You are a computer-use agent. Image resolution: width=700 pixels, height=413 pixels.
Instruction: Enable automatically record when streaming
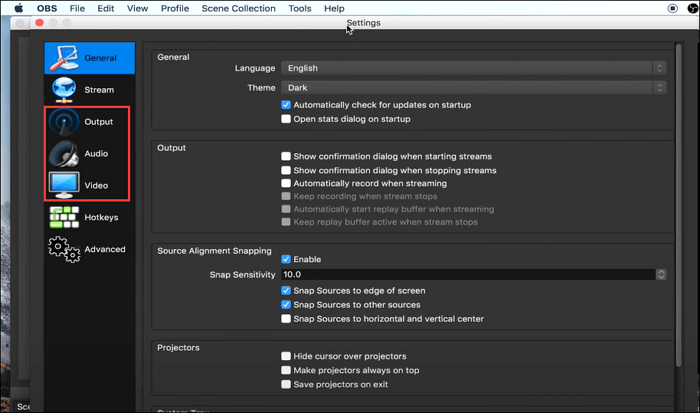coord(286,184)
